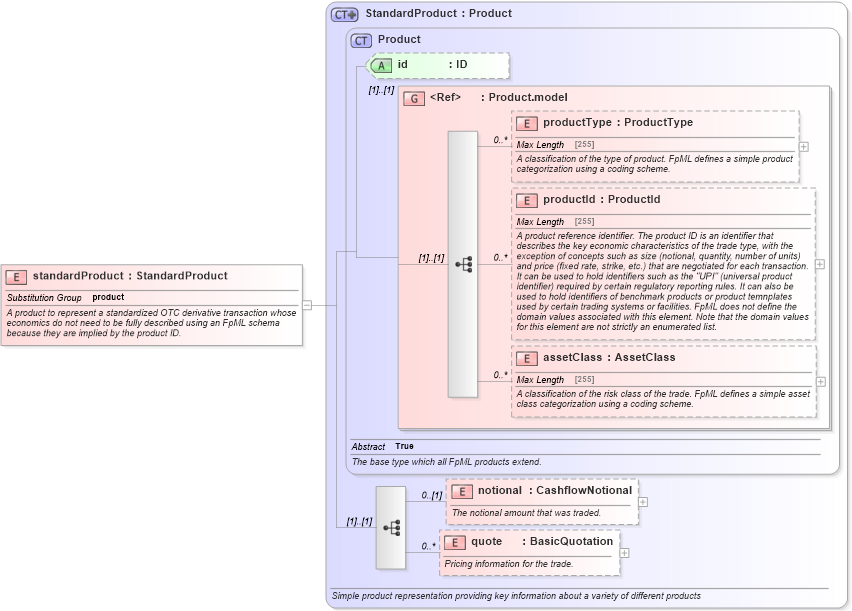852x611 pixels.
Task: Click Max Length [255] under productId
Action: pos(555,222)
